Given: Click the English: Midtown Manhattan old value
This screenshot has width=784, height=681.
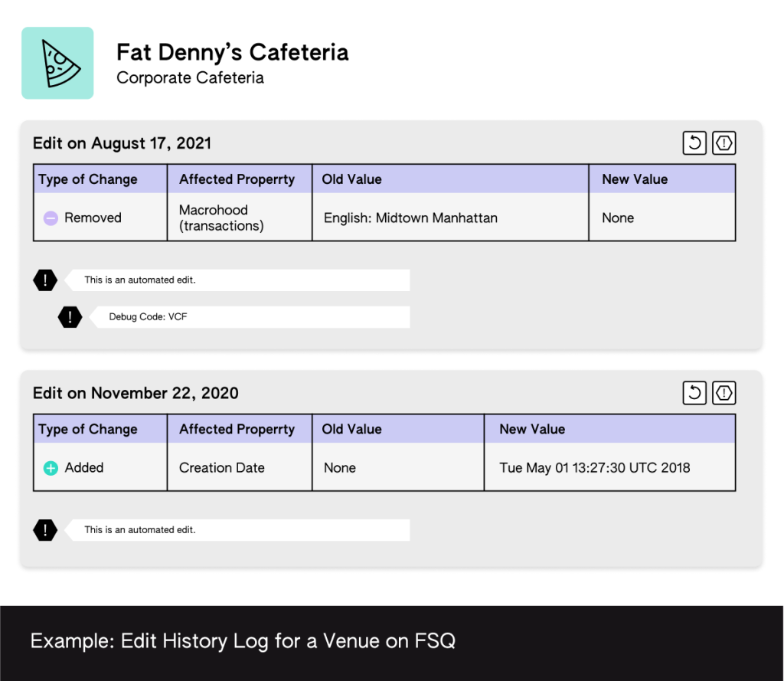Looking at the screenshot, I should click(x=410, y=218).
